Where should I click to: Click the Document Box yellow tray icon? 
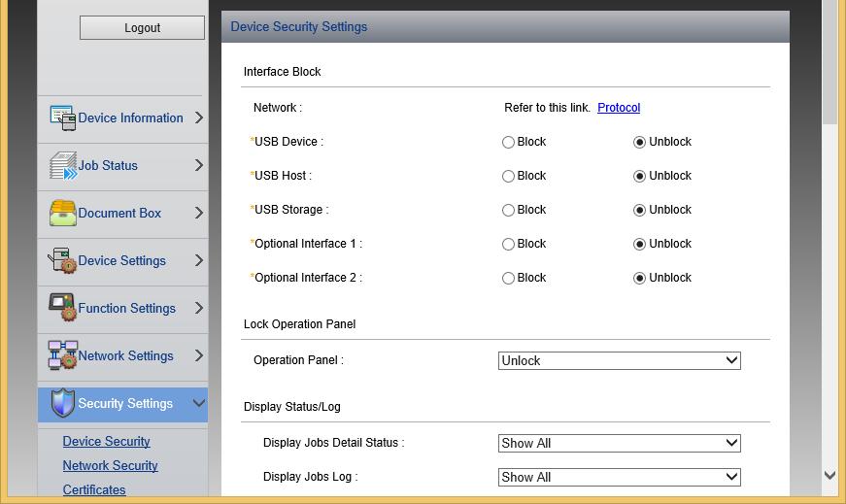tap(62, 213)
